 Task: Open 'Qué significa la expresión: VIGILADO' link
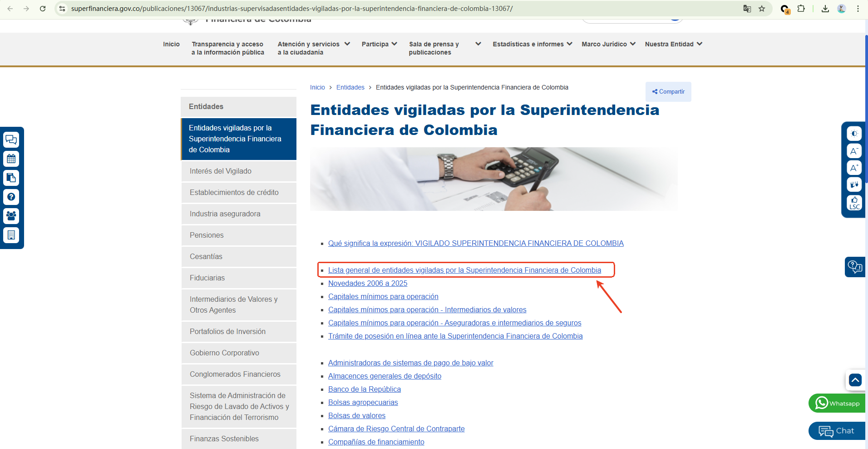[476, 244]
